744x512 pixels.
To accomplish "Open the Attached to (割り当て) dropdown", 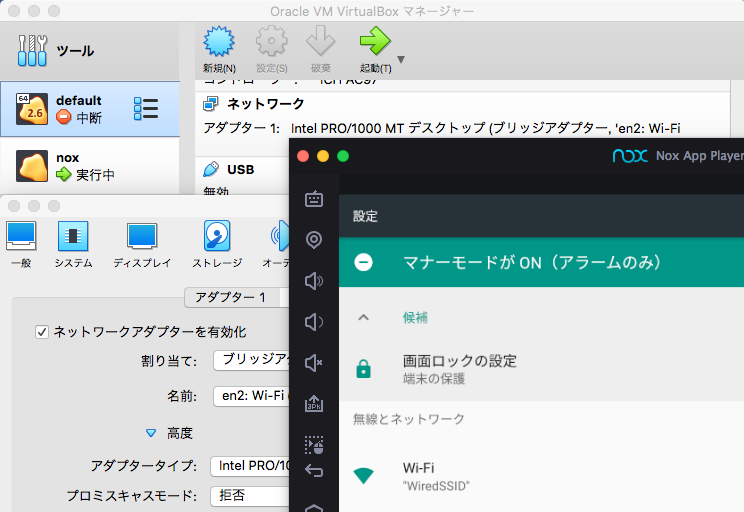I will click(x=251, y=360).
